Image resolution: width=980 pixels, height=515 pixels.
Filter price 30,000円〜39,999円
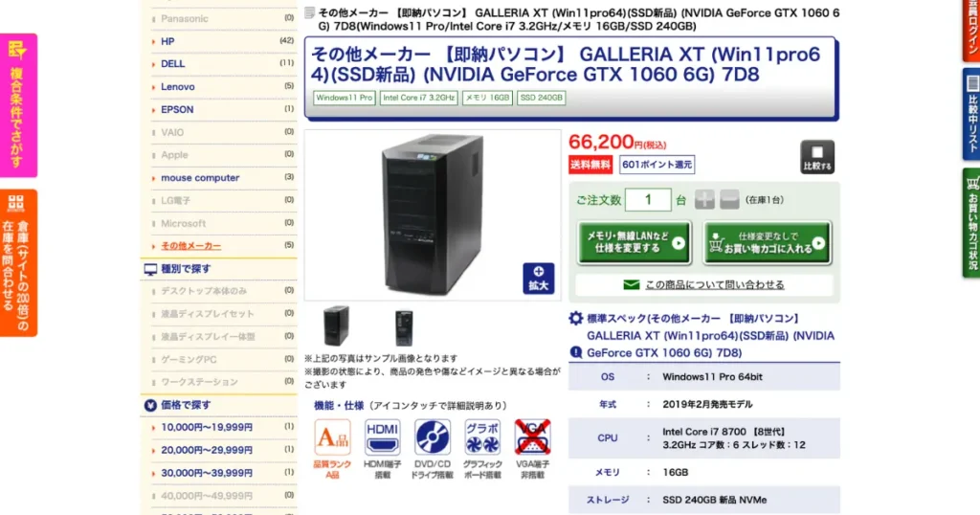tap(207, 473)
